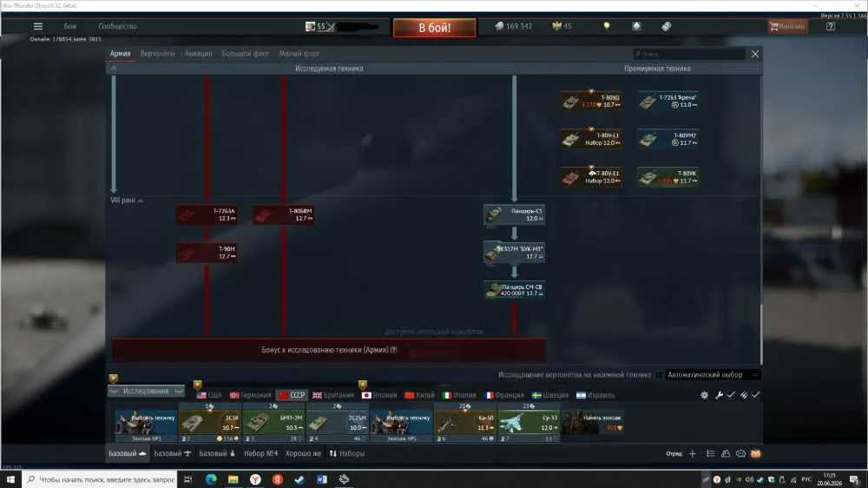Click the golden eagles balance 45
This screenshot has height=488, width=868.
tap(562, 26)
